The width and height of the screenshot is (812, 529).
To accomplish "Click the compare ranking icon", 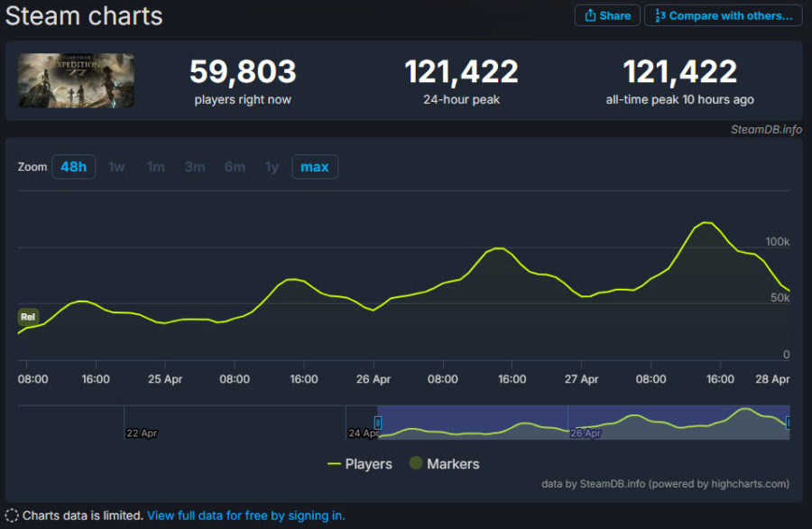I will [660, 15].
